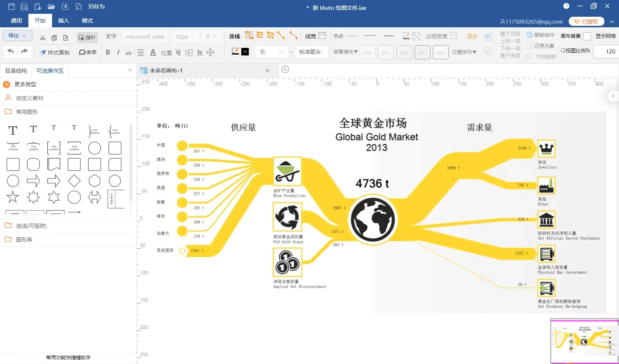Click the 画布背景 canvas background color swatch

(x=587, y=36)
